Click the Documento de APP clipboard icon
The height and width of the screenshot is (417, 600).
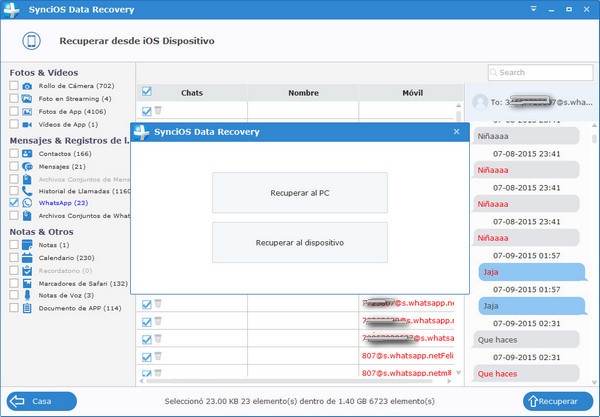(27, 308)
